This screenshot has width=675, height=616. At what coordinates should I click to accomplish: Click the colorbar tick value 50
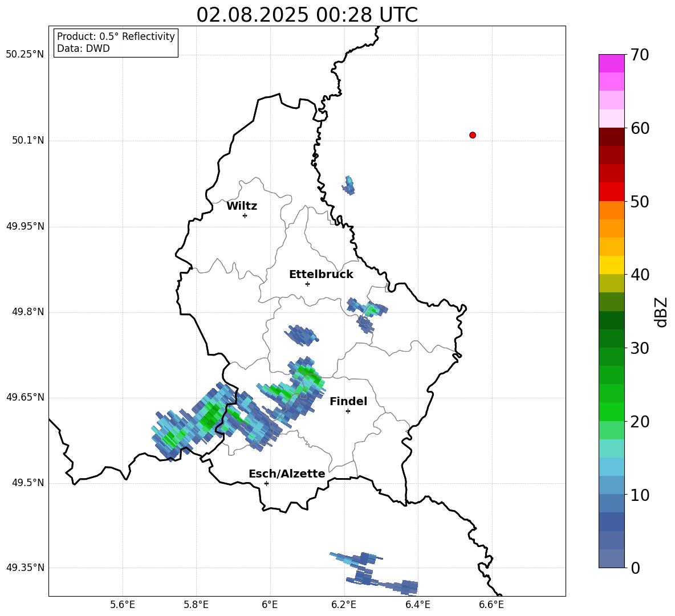(640, 202)
